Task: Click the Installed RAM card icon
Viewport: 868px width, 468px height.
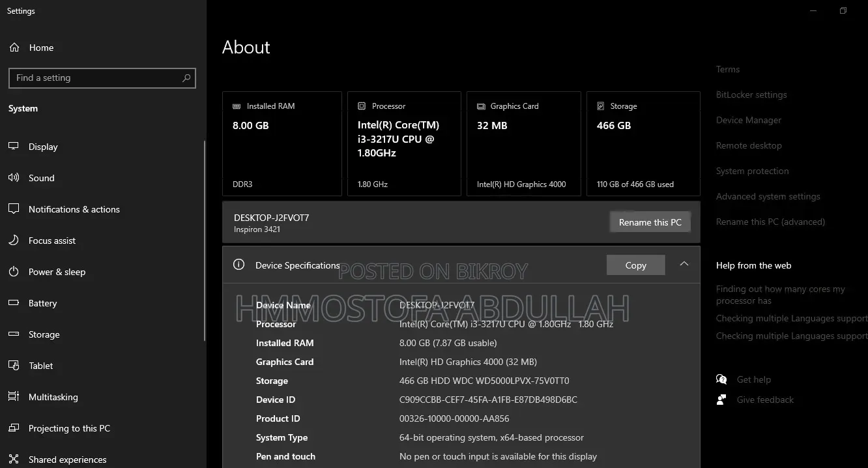Action: pos(236,106)
